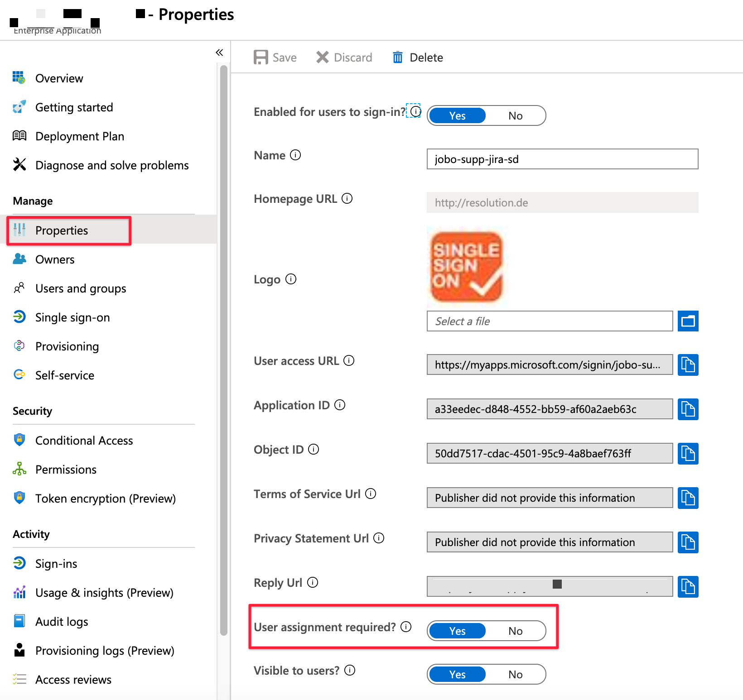Screen dimensions: 743x700
Task: Show info tooltip for Homepage URL
Action: click(x=347, y=198)
